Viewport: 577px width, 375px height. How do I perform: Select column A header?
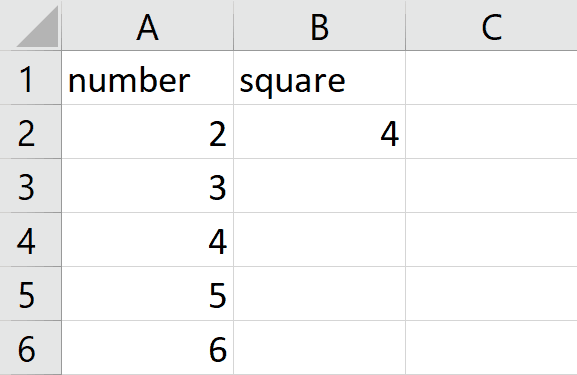tap(148, 25)
